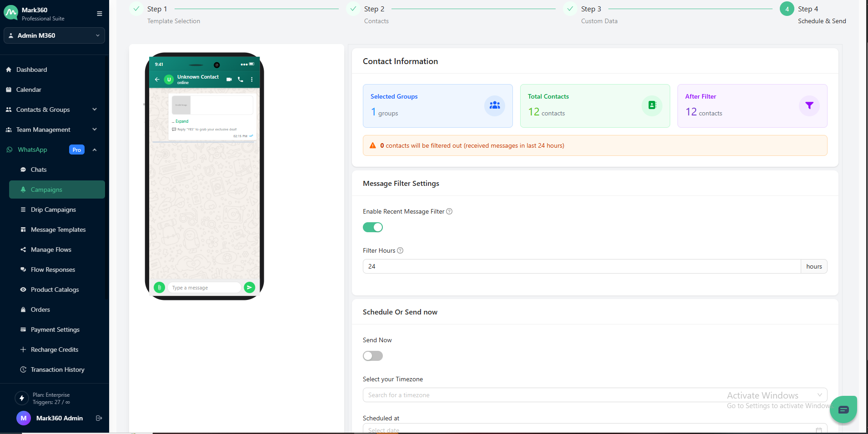Enable the Send Now toggle
Screen dimensions: 868x434
pos(373,356)
